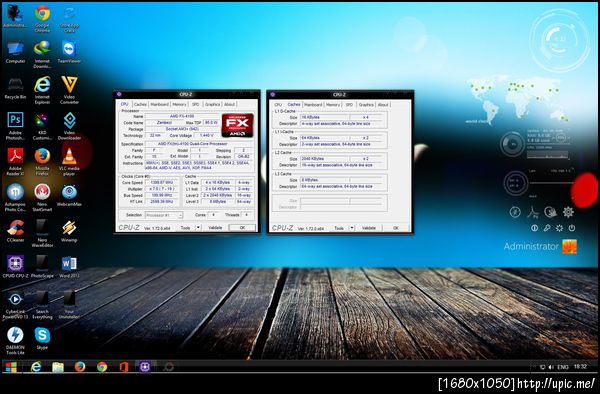
Task: Click the compass icon in the desktop widget
Action: click(515, 212)
